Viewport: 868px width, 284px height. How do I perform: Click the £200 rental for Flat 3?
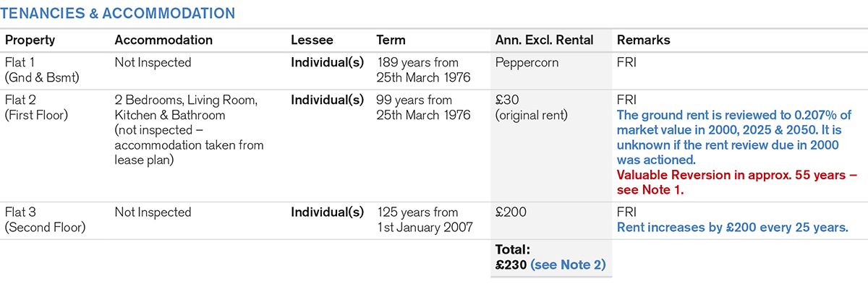click(510, 212)
